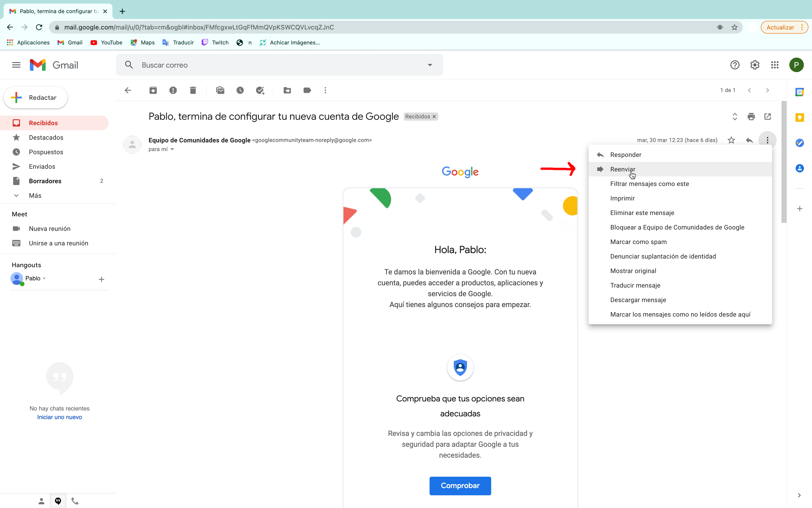Open the YouTube bookmark
The width and height of the screenshot is (812, 508).
pos(106,42)
